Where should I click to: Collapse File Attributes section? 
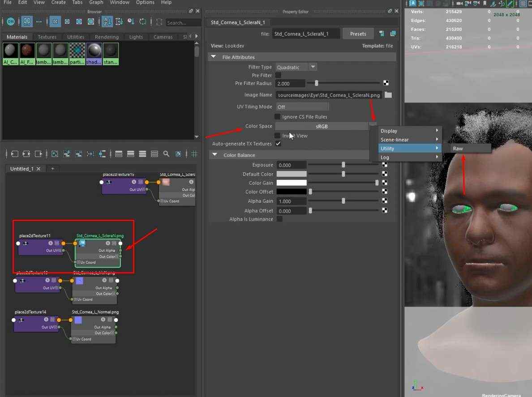214,57
